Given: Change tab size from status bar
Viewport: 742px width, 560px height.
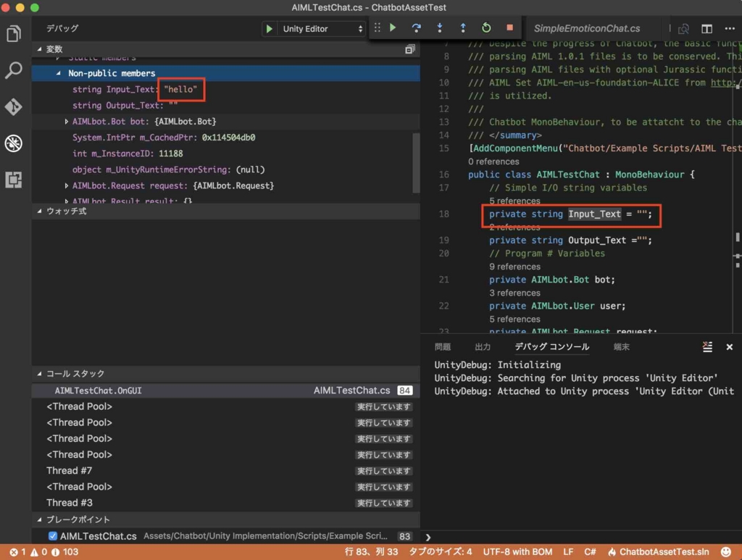Looking at the screenshot, I should pyautogui.click(x=441, y=552).
